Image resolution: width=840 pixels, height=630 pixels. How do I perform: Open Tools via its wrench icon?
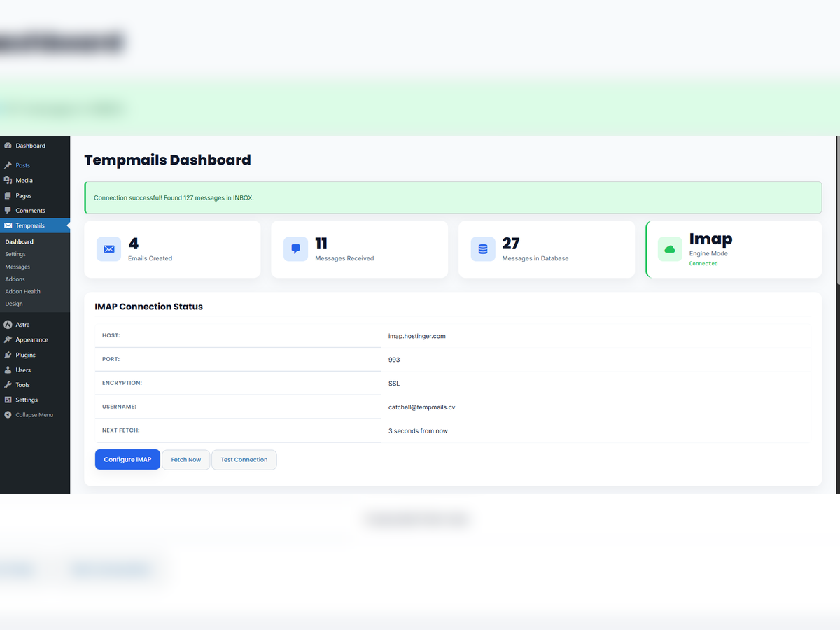pyautogui.click(x=9, y=384)
